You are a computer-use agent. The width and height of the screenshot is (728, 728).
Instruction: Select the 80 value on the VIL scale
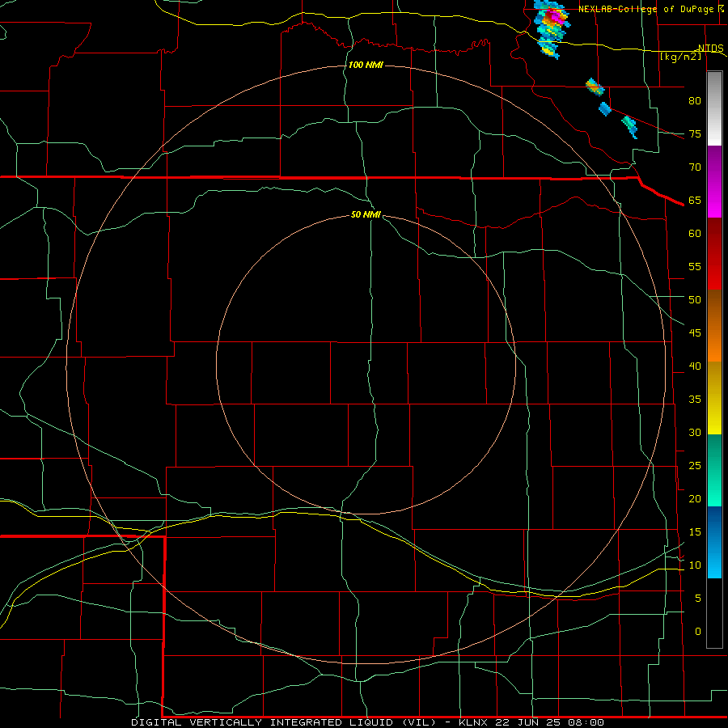pyautogui.click(x=695, y=101)
